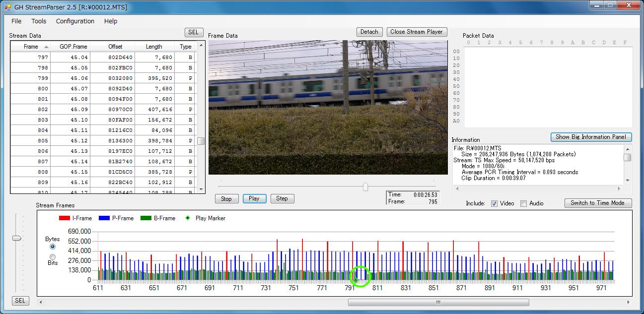Click the video playback position slider thumb
The width and height of the screenshot is (644, 314).
(x=365, y=187)
